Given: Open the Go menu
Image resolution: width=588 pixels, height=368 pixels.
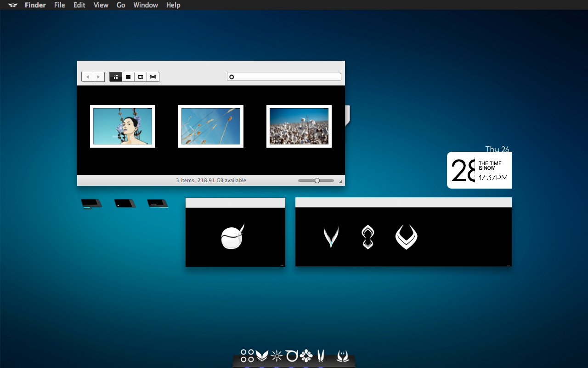Looking at the screenshot, I should (x=121, y=5).
